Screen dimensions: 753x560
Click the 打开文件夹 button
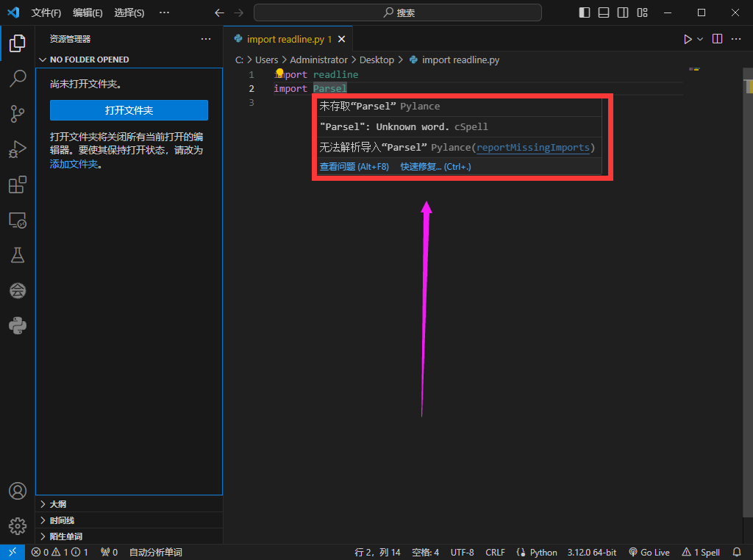point(129,110)
